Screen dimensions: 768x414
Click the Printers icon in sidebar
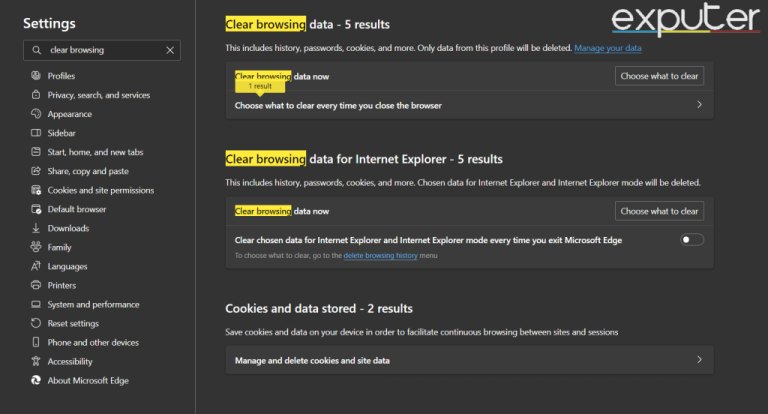pos(36,285)
